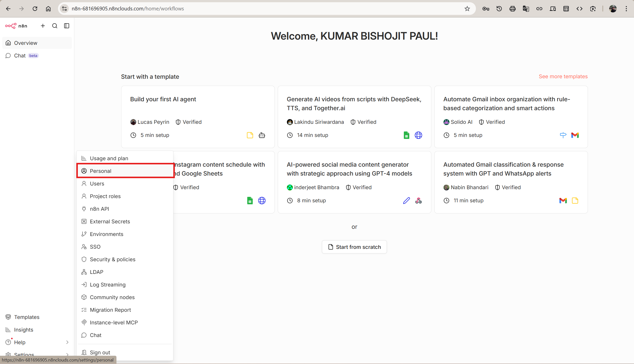This screenshot has width=634, height=364.
Task: Click the plus icon to create new
Action: pos(43,26)
